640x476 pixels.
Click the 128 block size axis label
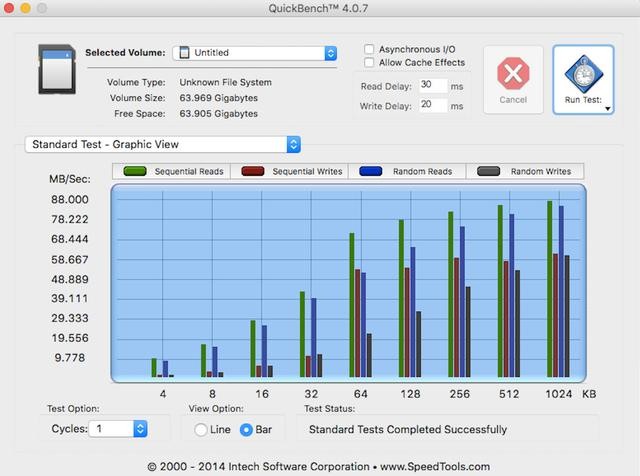coord(410,394)
